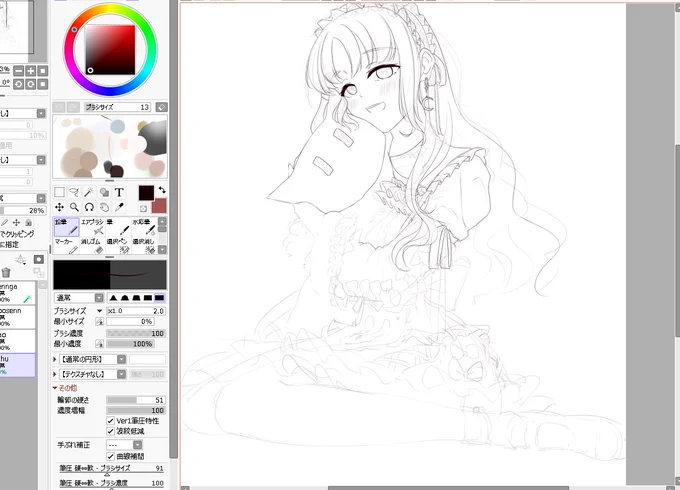Select the Zoom magnifier tool
This screenshot has height=490, width=680.
point(74,207)
